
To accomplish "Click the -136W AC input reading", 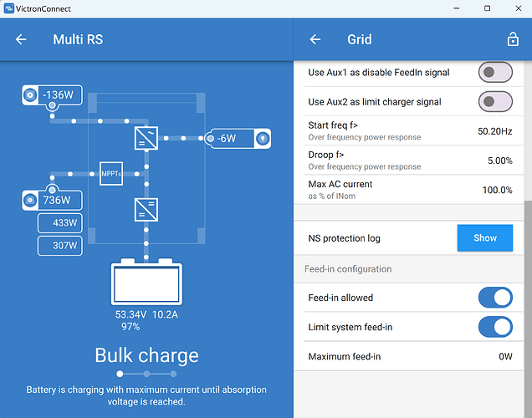I will click(x=58, y=95).
